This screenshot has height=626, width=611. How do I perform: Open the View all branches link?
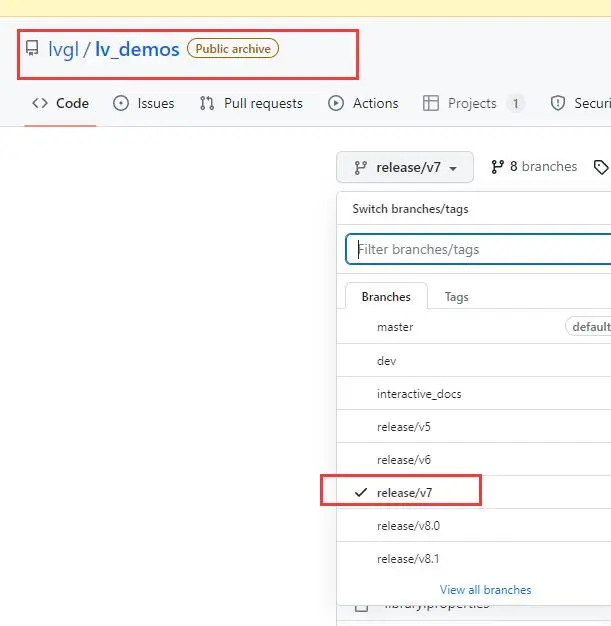pos(485,589)
